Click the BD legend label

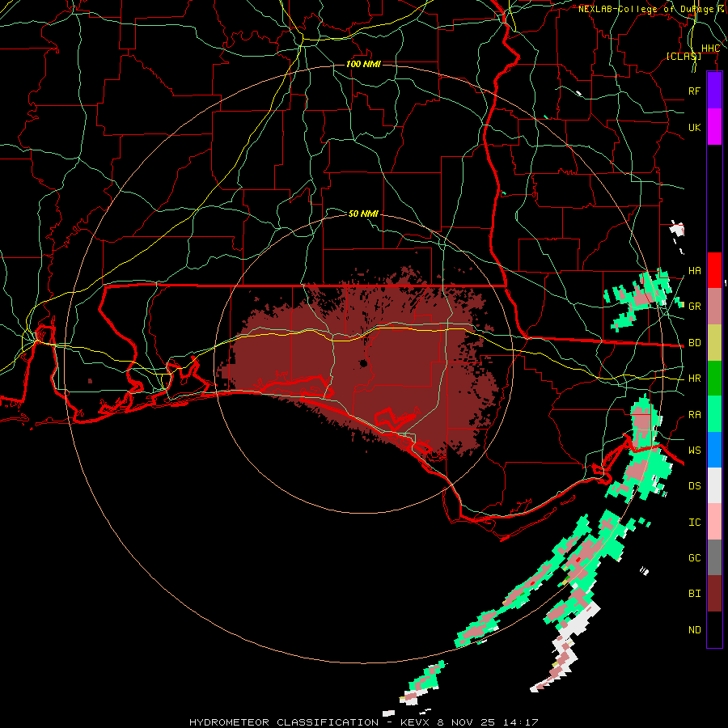(694, 343)
